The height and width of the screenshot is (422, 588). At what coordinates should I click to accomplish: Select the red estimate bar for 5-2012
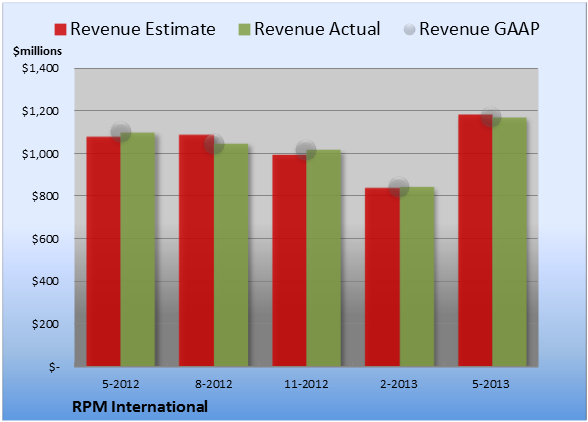coord(104,251)
